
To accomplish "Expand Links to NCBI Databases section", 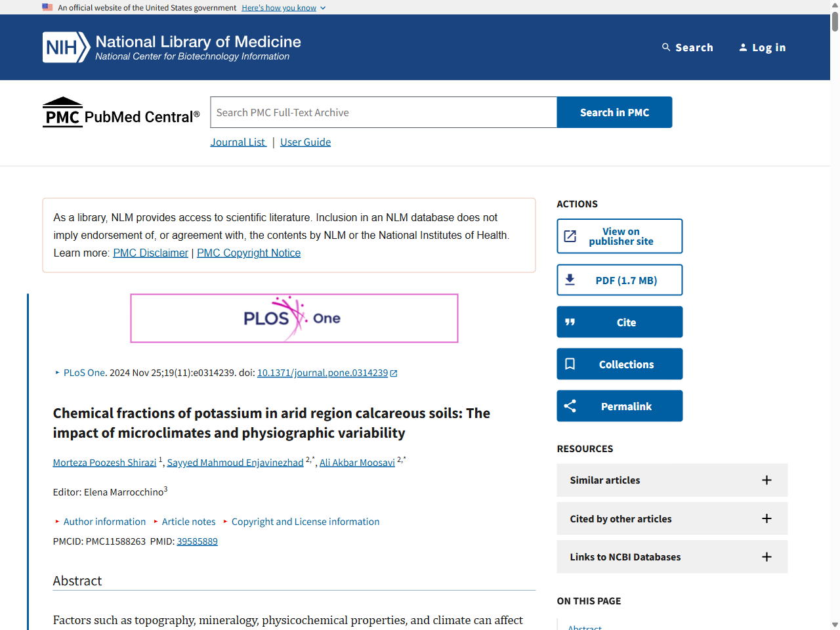I will point(766,557).
